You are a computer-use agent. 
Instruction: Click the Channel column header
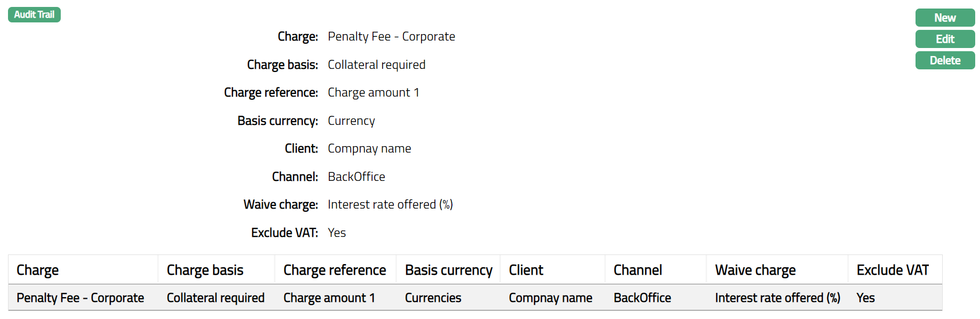click(x=637, y=270)
